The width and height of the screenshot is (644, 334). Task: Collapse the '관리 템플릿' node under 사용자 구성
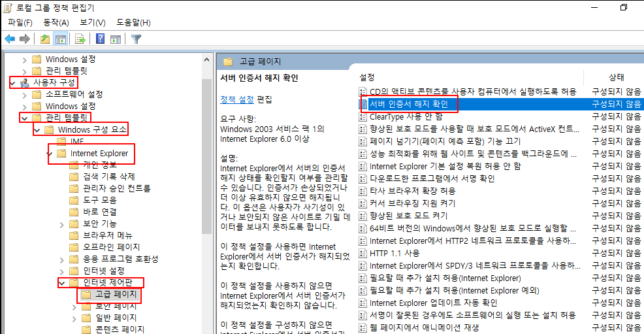click(25, 118)
